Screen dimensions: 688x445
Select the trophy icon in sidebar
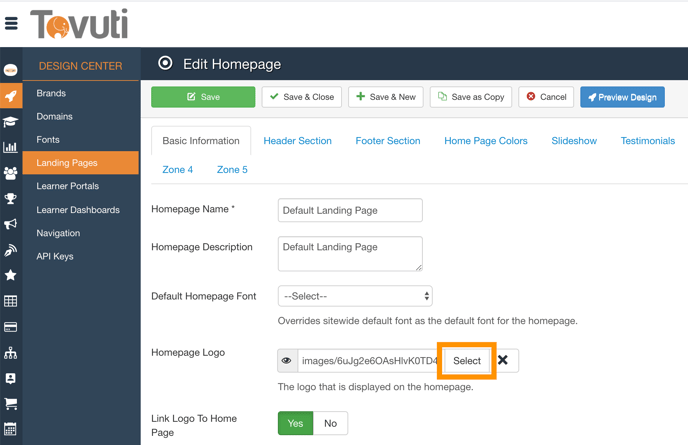click(x=11, y=199)
